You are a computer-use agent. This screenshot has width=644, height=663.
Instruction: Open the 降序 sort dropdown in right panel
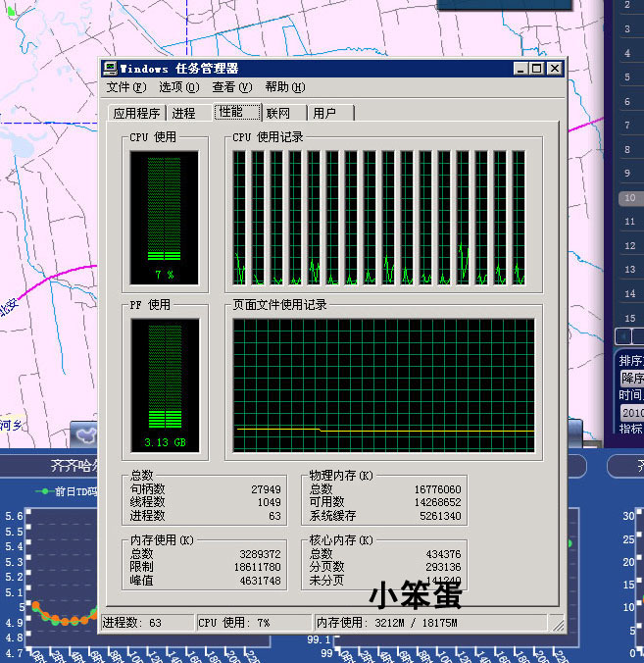point(632,378)
